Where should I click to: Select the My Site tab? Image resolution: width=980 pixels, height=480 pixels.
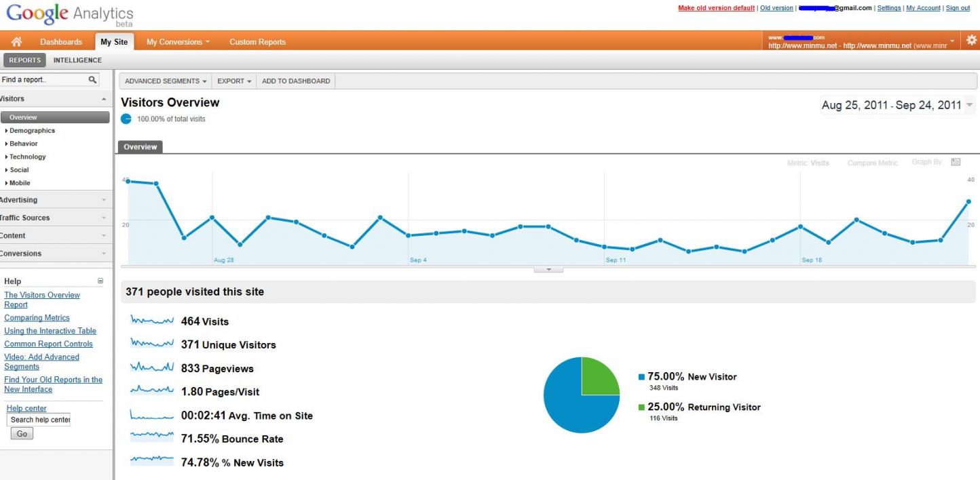114,42
